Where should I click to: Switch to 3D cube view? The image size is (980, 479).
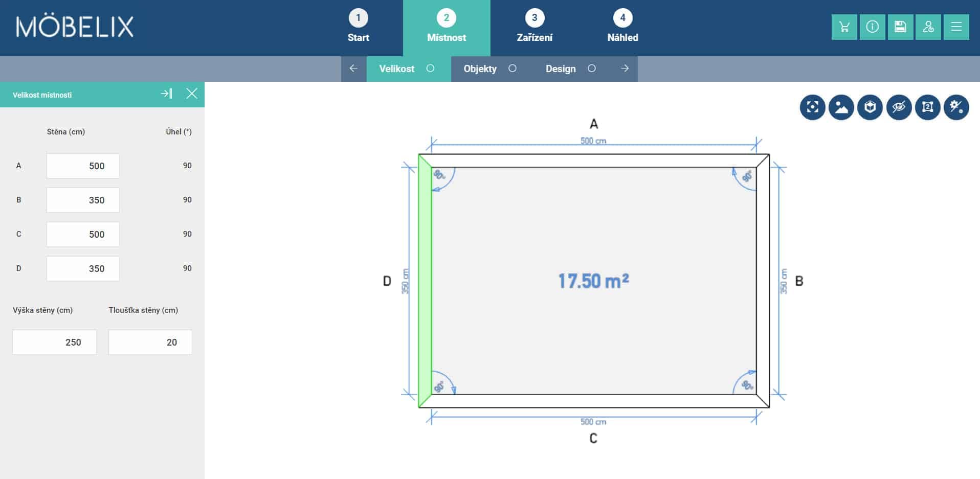870,107
